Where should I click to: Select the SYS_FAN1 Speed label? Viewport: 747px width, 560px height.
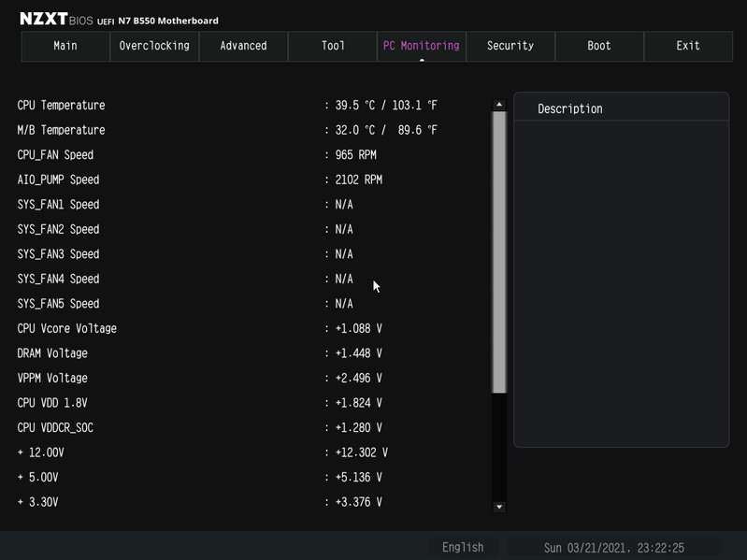(58, 205)
